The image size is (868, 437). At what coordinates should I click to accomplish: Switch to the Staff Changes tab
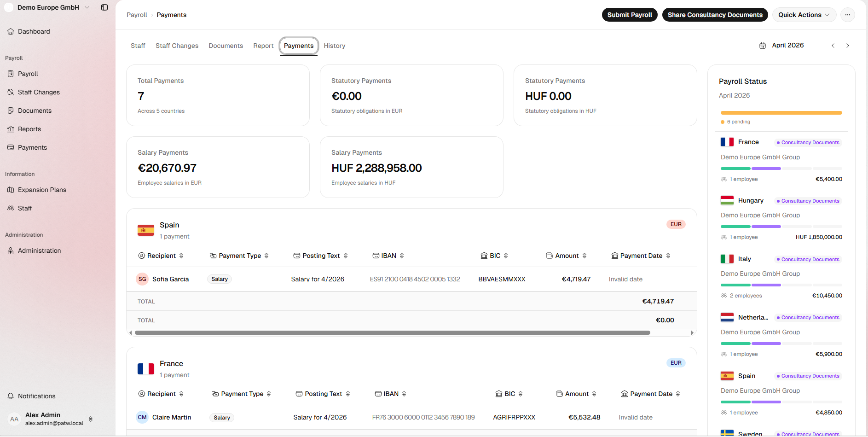tap(177, 46)
